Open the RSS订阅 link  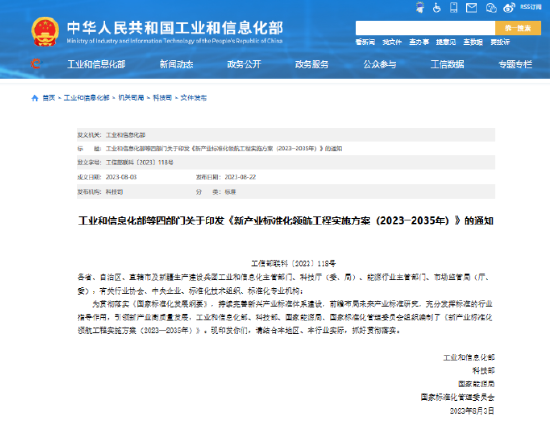(531, 7)
